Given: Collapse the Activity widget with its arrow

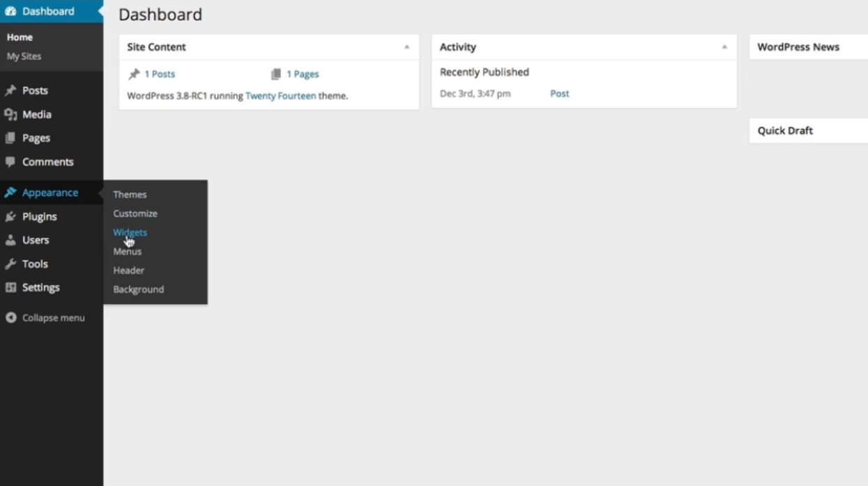Looking at the screenshot, I should [x=724, y=47].
